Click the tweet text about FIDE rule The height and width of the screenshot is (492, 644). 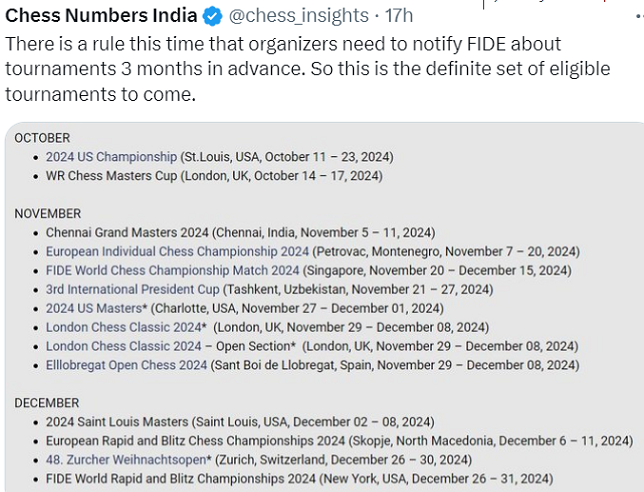point(283,69)
